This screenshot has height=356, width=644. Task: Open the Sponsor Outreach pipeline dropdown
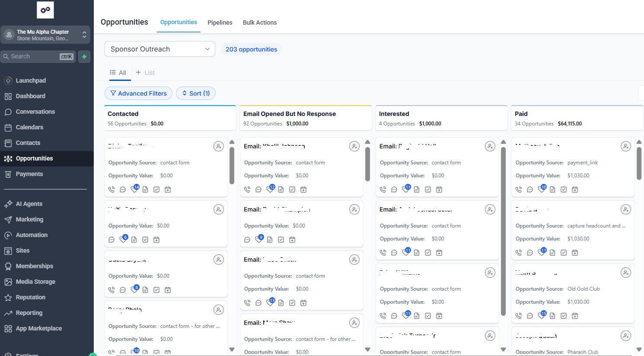(159, 49)
